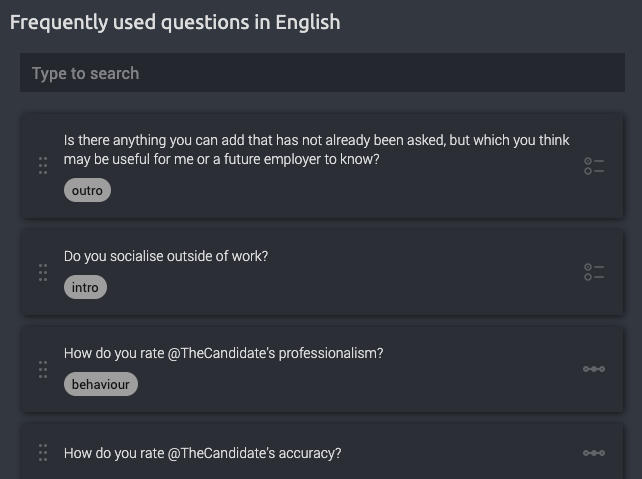This screenshot has width=642, height=479.
Task: Click the drag handle of the accuracy question
Action: point(43,453)
